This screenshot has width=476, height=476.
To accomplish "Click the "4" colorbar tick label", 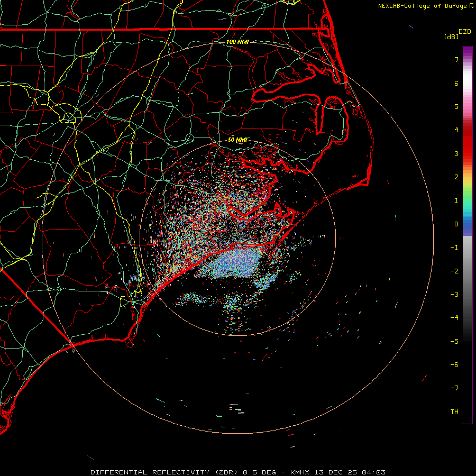I will point(456,130).
